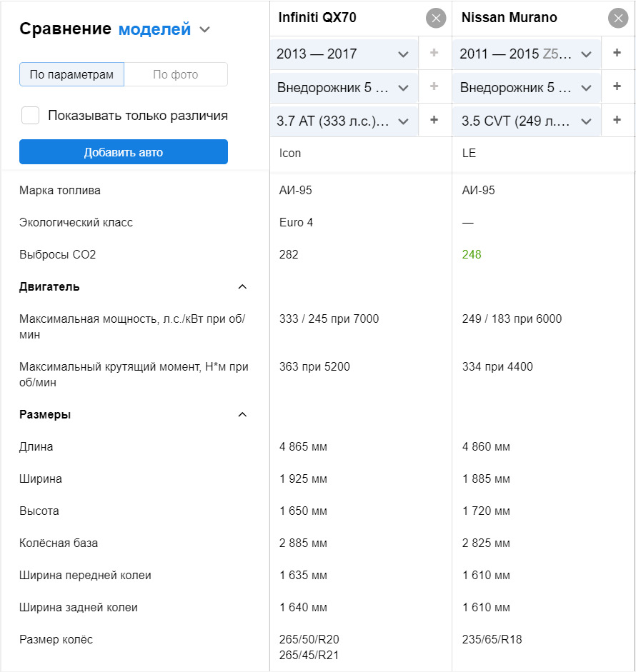The height and width of the screenshot is (672, 636).
Task: Open the QX70 body type dropdown
Action: point(343,88)
